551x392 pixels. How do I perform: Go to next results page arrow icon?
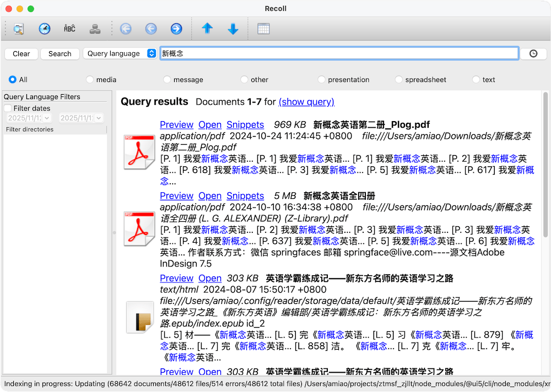(176, 28)
